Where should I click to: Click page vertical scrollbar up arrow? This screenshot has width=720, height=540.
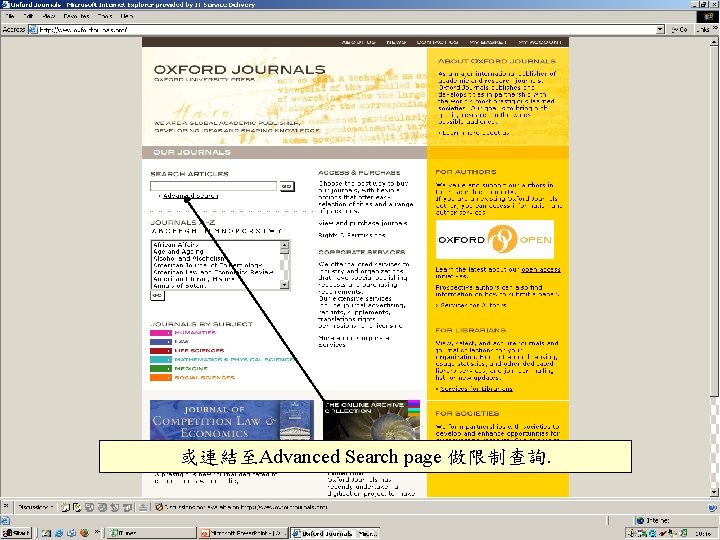[714, 42]
